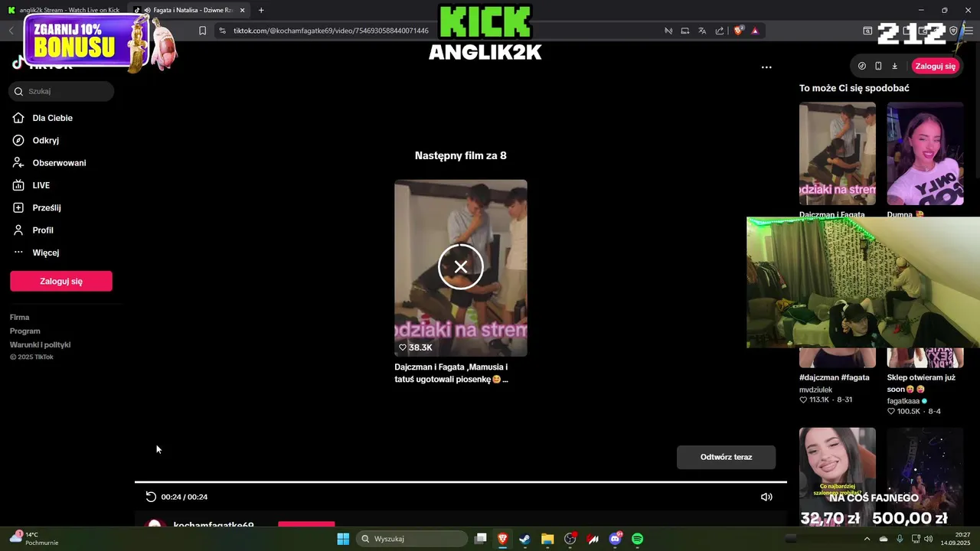
Task: Open Brave Shields lion icon
Action: tap(739, 31)
